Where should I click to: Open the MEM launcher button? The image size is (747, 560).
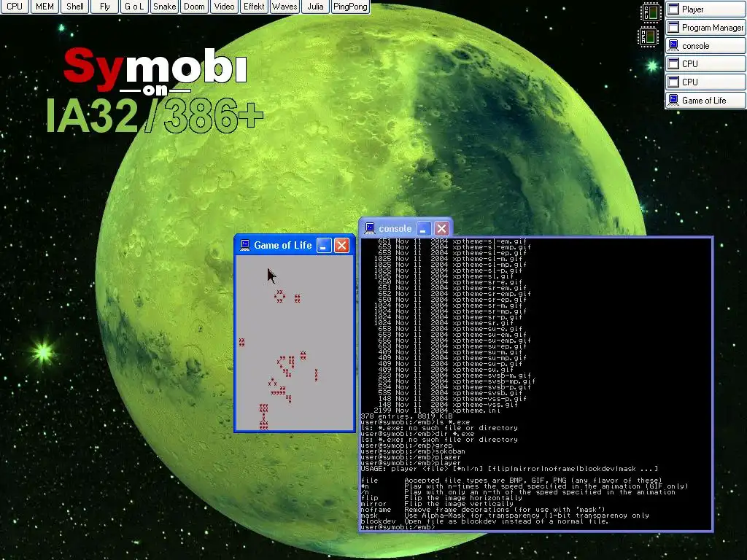click(44, 7)
